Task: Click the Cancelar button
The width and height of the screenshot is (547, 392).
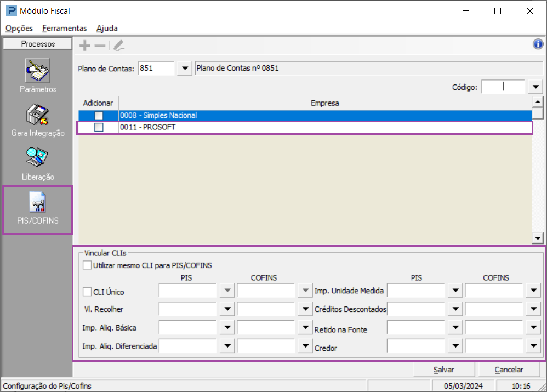Action: click(x=509, y=370)
